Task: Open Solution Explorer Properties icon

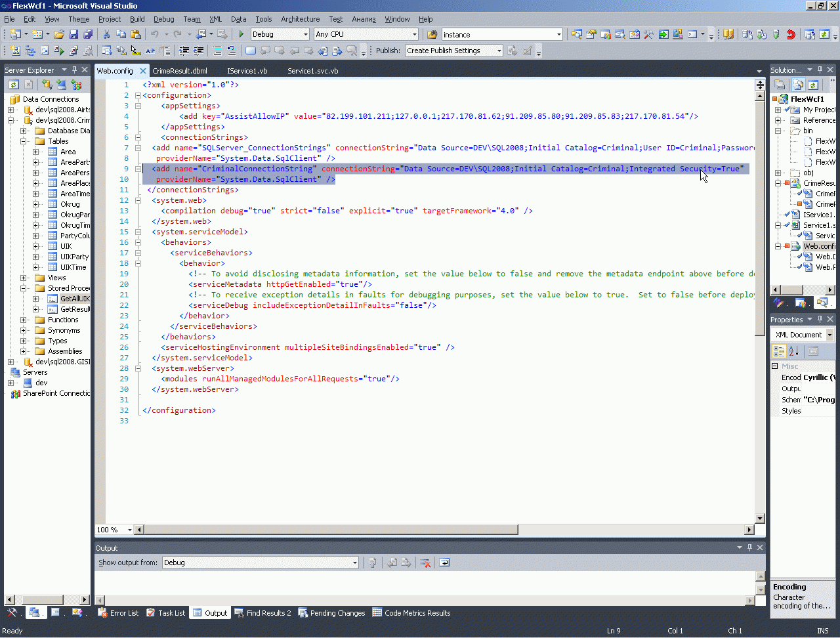Action: [780, 85]
